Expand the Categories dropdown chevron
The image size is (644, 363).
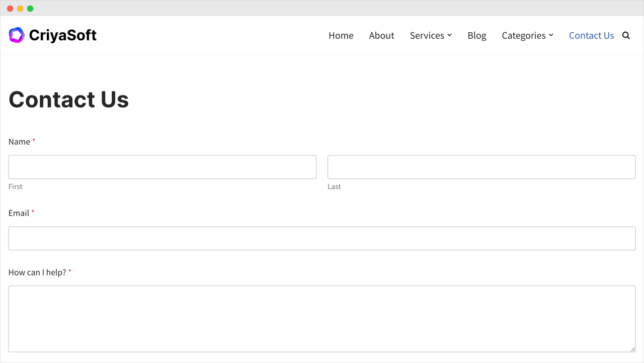[551, 35]
